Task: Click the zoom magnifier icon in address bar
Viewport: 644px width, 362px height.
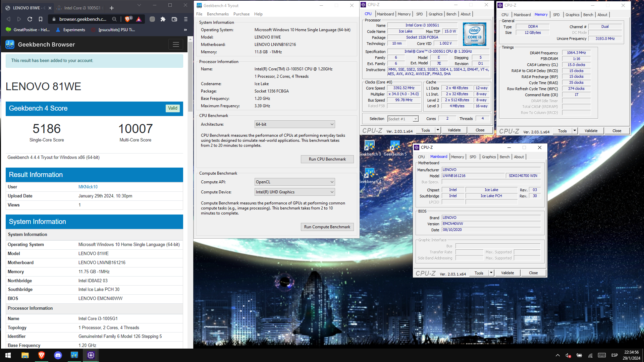Action: point(114,19)
